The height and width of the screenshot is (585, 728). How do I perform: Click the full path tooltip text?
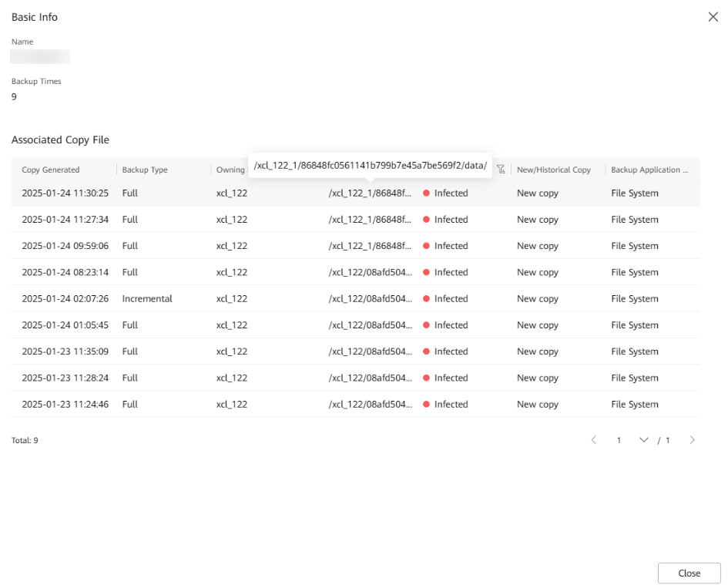(x=370, y=165)
